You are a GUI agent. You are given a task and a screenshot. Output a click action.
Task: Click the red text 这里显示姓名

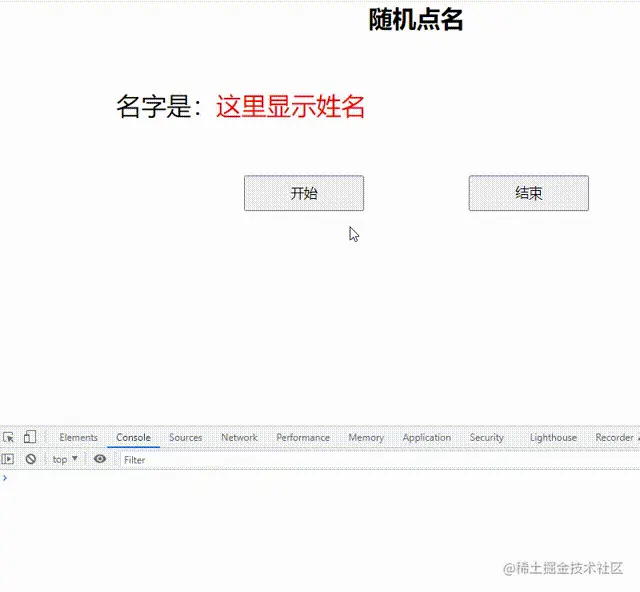(290, 106)
